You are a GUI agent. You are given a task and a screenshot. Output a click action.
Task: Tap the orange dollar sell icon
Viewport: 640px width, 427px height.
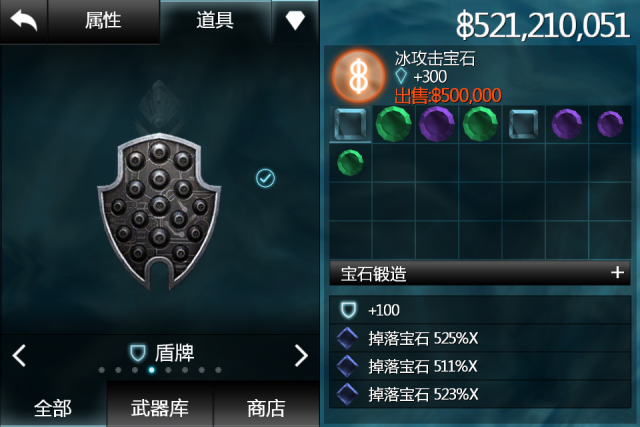click(358, 76)
